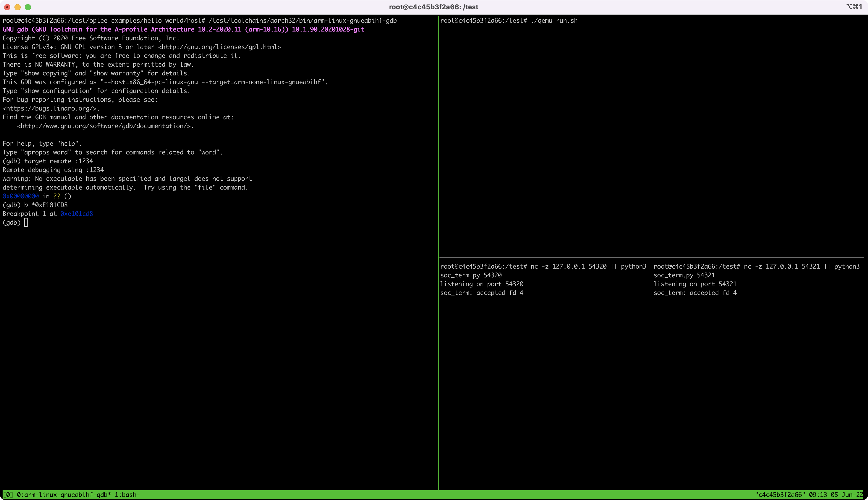Screen dimensions: 868x500
Task: Click "listening on port 54321" text
Action: (x=695, y=284)
